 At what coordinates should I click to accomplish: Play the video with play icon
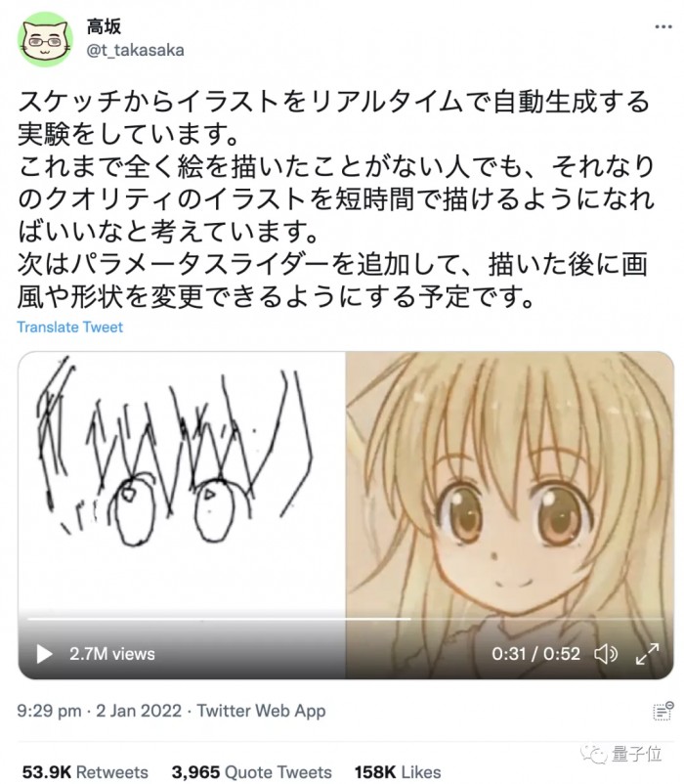[45, 654]
